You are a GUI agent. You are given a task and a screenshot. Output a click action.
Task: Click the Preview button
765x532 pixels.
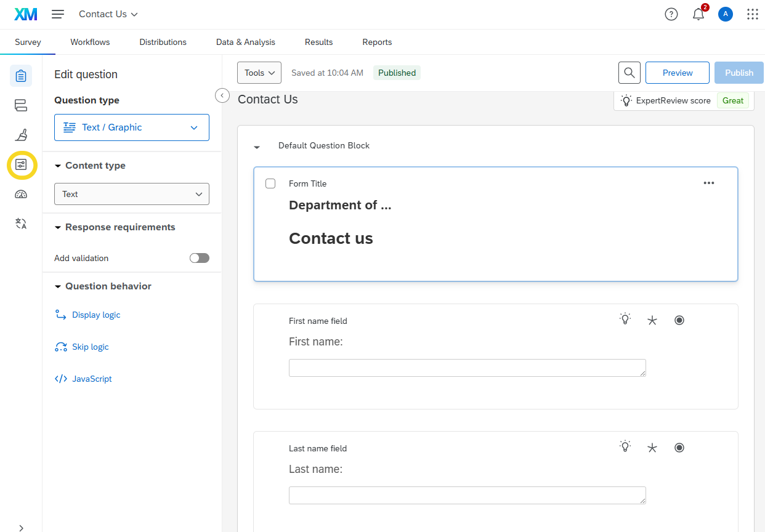pyautogui.click(x=677, y=73)
